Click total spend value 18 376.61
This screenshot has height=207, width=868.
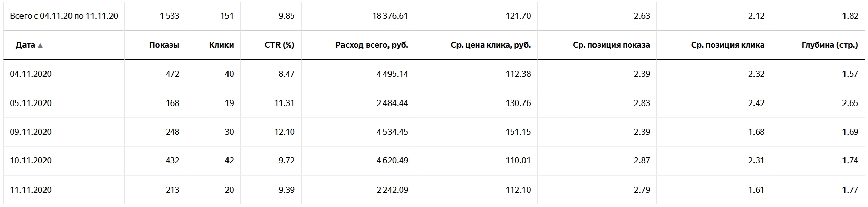pos(390,16)
